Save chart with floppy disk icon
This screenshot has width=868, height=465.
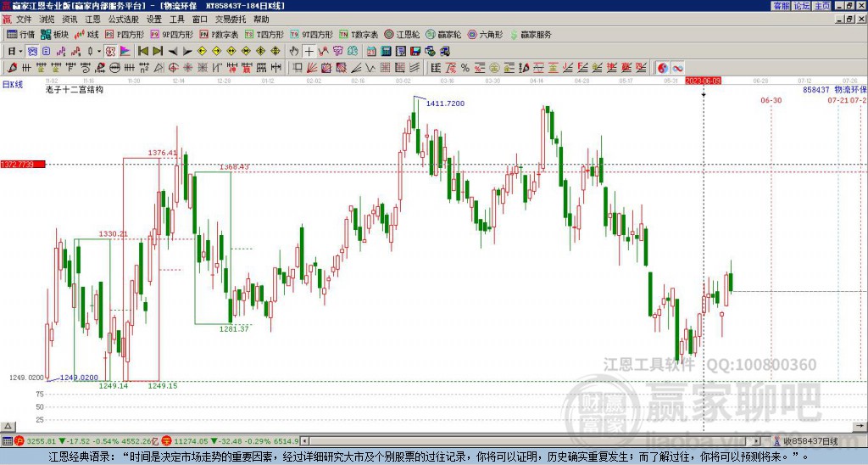point(415,51)
